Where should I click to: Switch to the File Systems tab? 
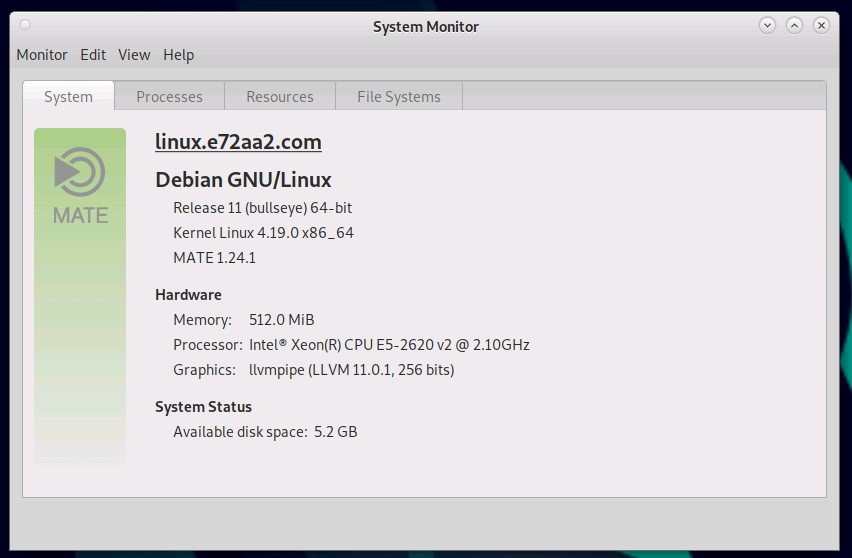399,96
